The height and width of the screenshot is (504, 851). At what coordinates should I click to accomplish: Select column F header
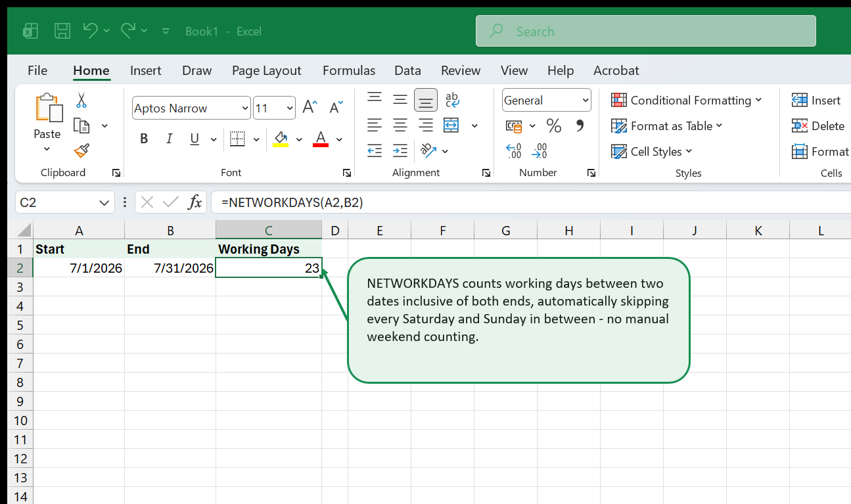pos(442,230)
